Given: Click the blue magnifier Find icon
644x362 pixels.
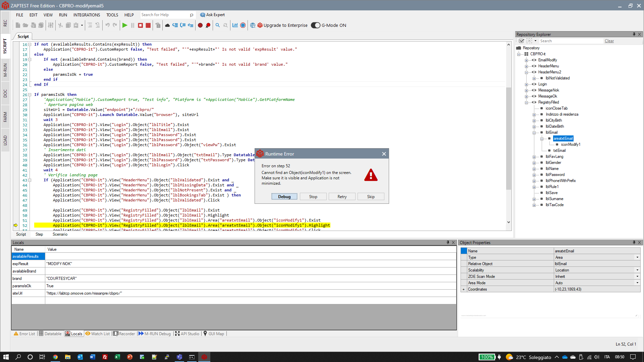Looking at the screenshot, I should point(218,25).
